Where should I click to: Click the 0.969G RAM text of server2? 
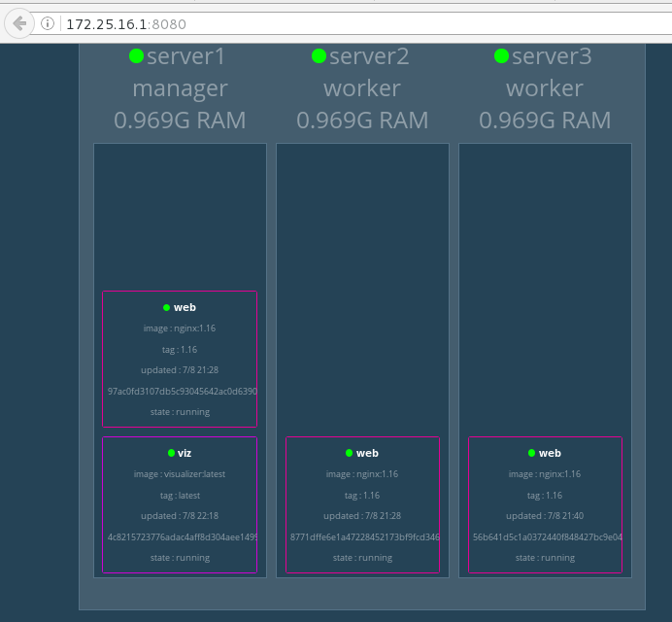tap(362, 121)
